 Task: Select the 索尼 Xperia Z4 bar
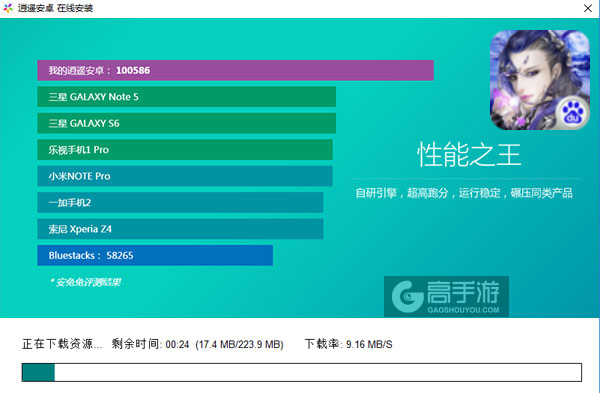(180, 228)
